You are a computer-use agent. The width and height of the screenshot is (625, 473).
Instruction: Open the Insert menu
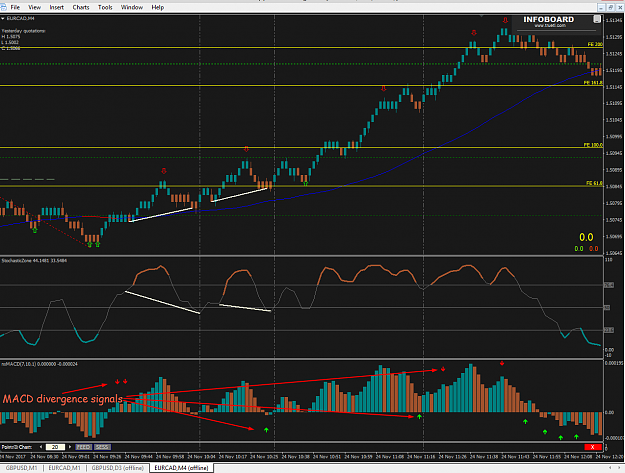tap(57, 7)
